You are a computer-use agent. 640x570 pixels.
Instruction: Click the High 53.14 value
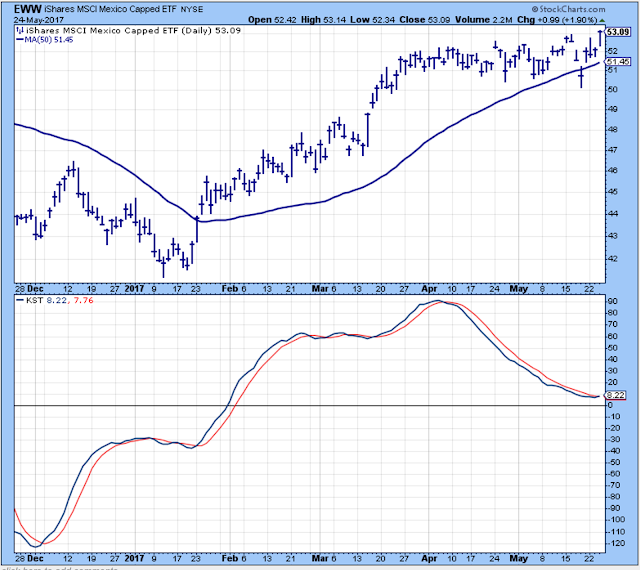[x=325, y=20]
